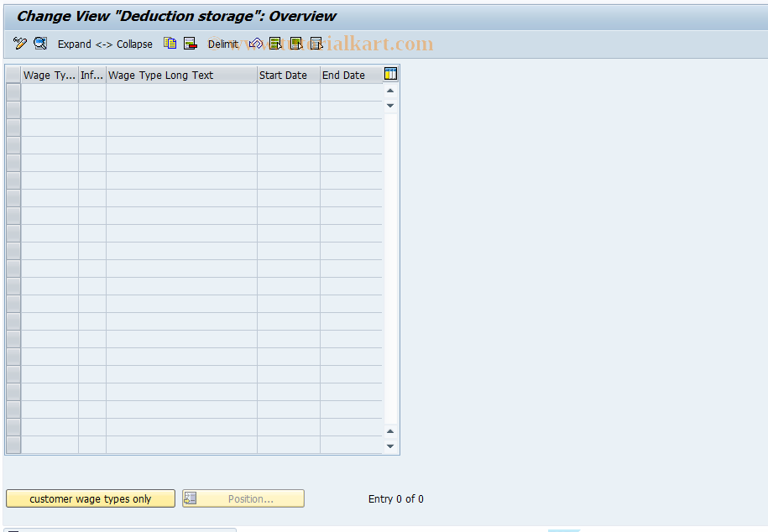Viewport: 768px width, 532px height.
Task: Click the first row Start Date cell
Action: (289, 92)
